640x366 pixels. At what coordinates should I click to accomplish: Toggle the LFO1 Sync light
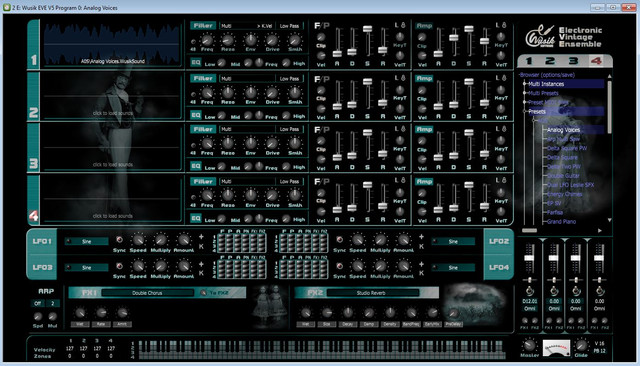click(119, 240)
